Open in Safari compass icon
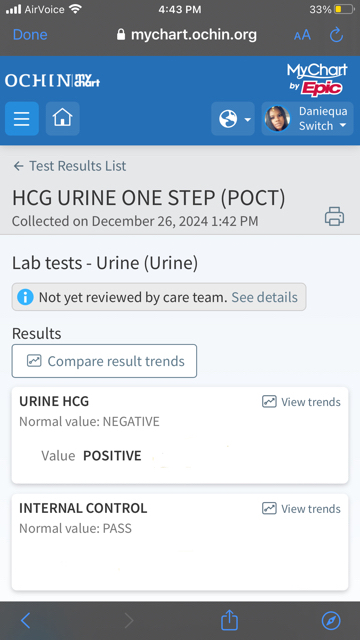Image resolution: width=360 pixels, height=640 pixels. pos(331,621)
